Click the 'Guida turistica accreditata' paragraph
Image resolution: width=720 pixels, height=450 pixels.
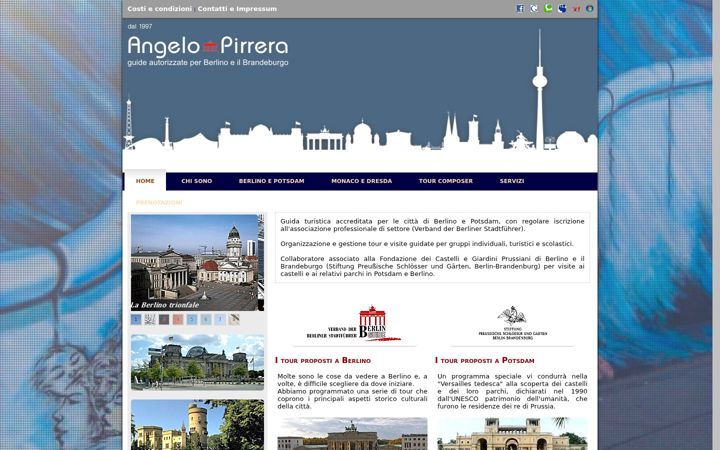pyautogui.click(x=432, y=225)
